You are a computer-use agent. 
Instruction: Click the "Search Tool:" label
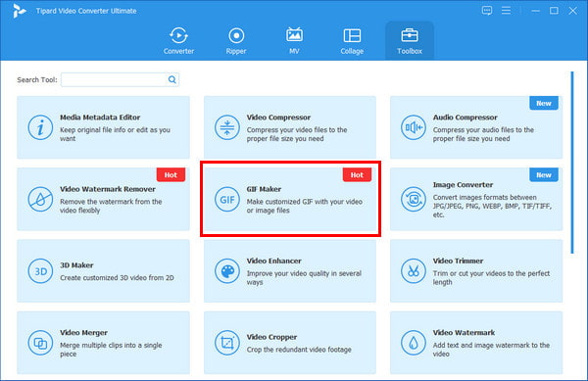[x=37, y=79]
